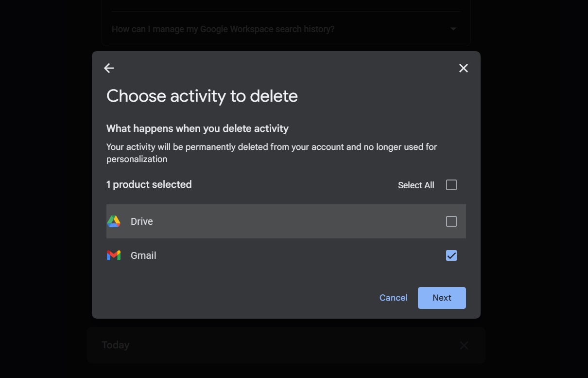The height and width of the screenshot is (378, 588).
Task: Dismiss the Today section in background
Action: click(464, 345)
